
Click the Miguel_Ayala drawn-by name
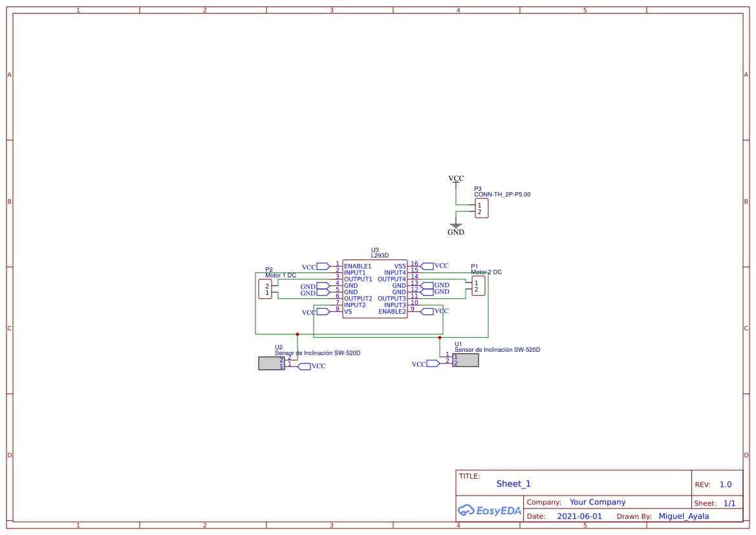pyautogui.click(x=684, y=516)
